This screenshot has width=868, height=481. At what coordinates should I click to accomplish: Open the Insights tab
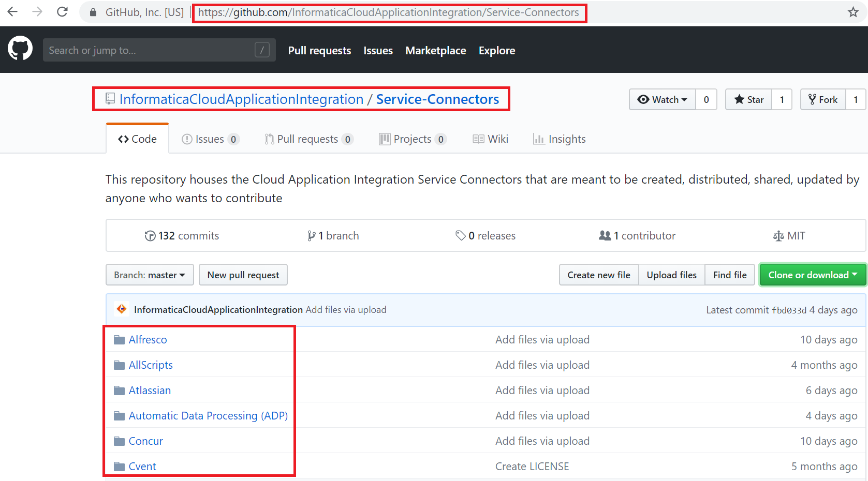pyautogui.click(x=560, y=139)
